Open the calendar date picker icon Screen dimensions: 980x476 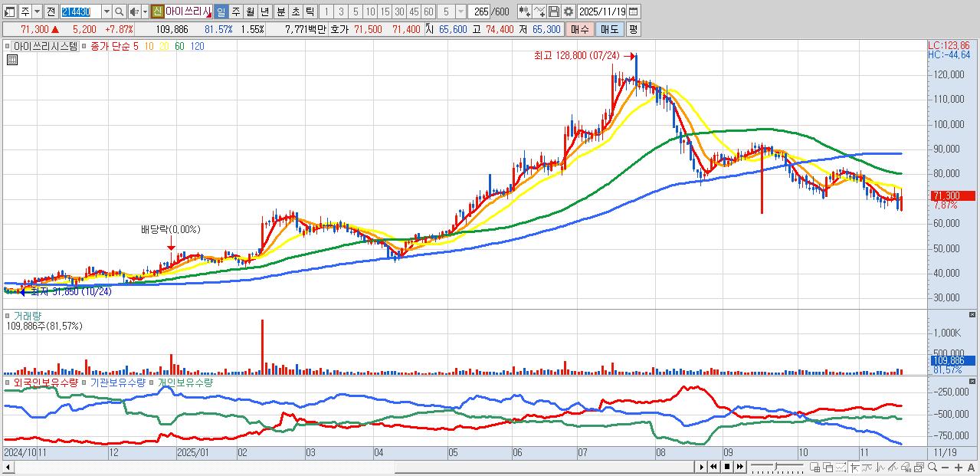pyautogui.click(x=633, y=11)
